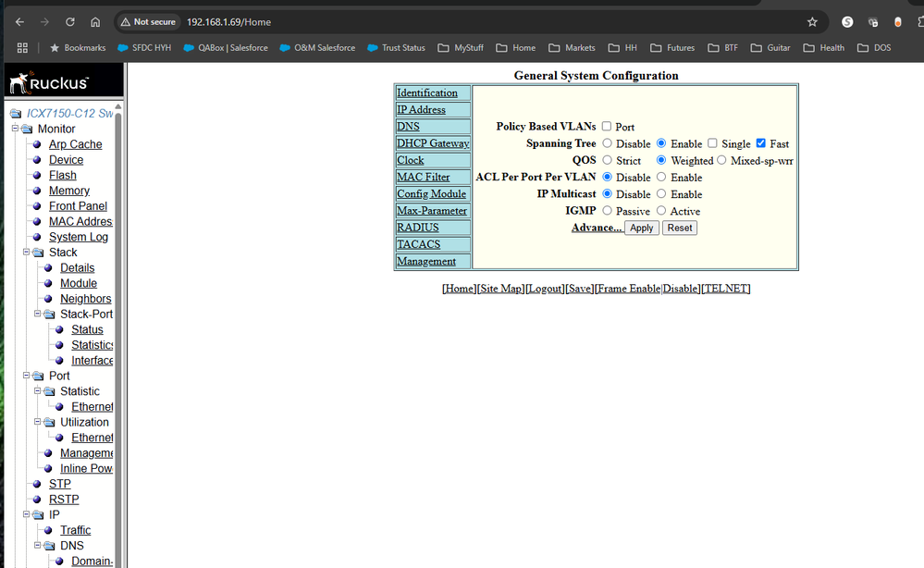
Task: Open the Guitar bookmarks folder
Action: point(770,47)
